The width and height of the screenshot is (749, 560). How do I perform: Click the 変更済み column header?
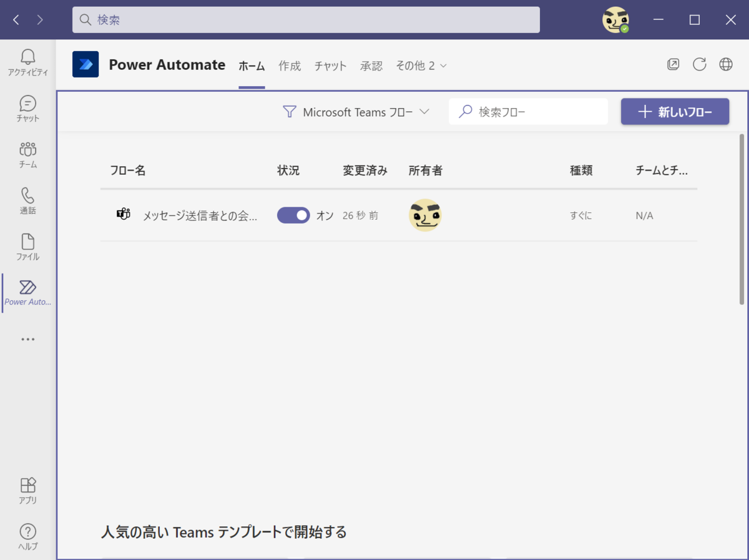click(365, 170)
